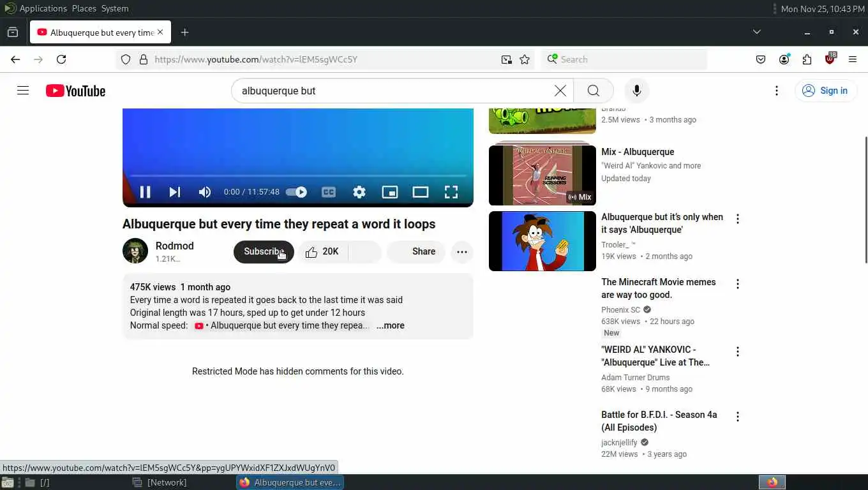Pause the video with the pause icon
This screenshot has height=490, width=868.
pyautogui.click(x=145, y=192)
